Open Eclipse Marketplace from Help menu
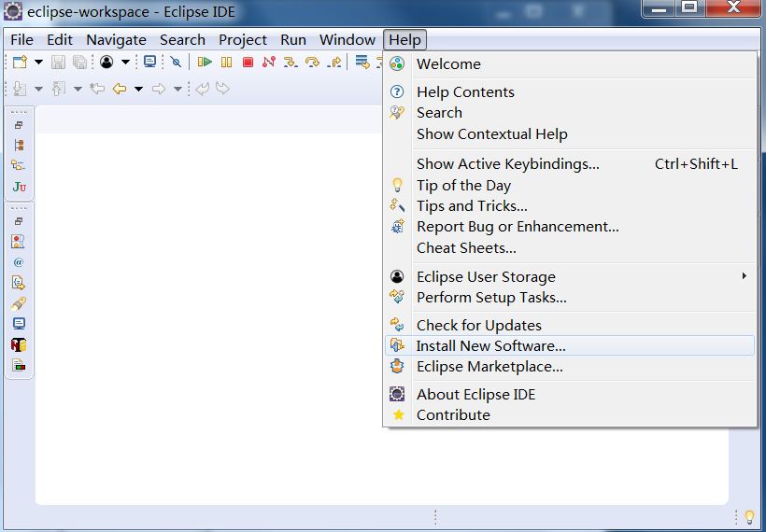Image resolution: width=766 pixels, height=532 pixels. (x=570, y=366)
